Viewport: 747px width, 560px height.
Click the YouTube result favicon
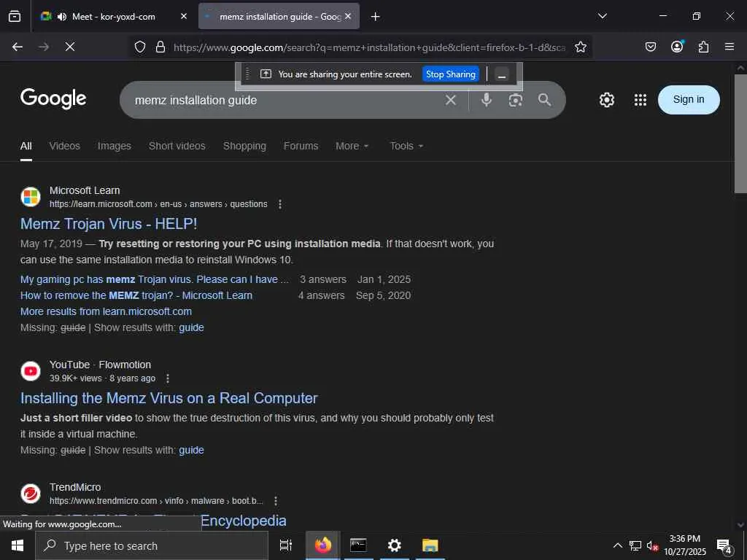click(x=31, y=371)
